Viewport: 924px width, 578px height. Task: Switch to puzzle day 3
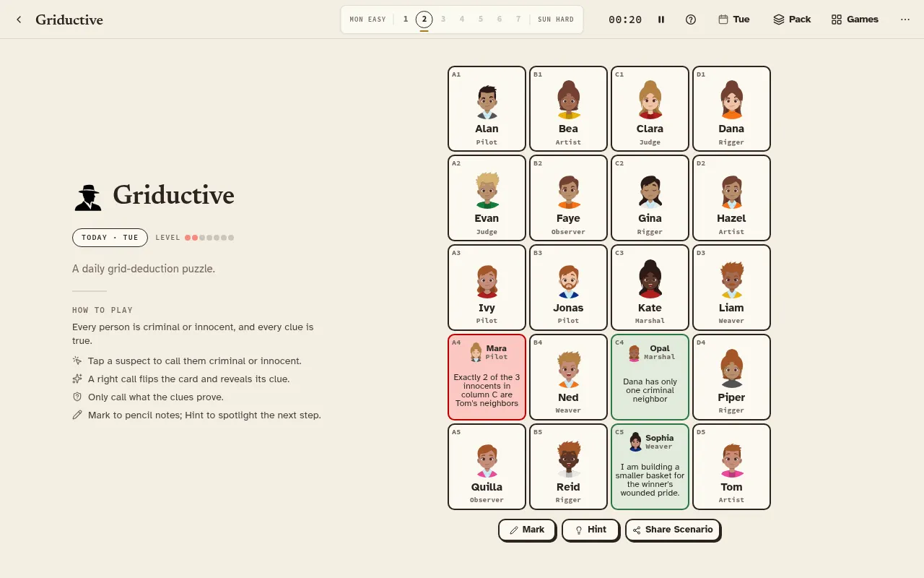pos(443,20)
